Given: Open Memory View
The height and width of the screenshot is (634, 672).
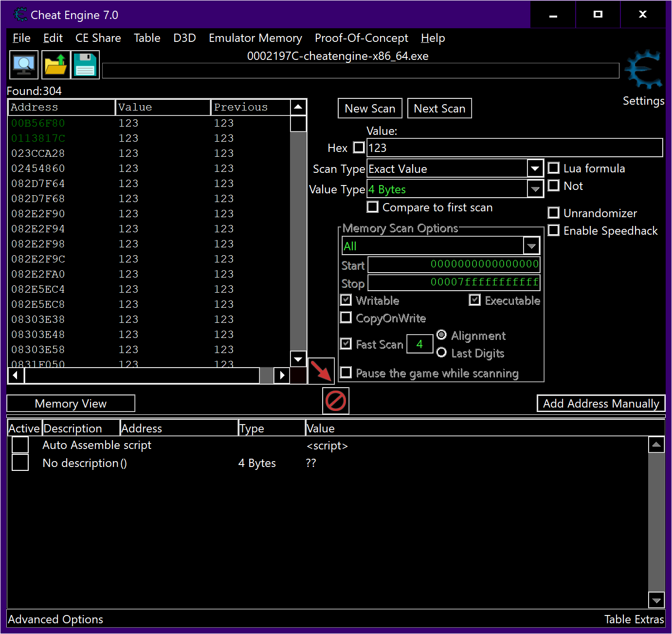Looking at the screenshot, I should [71, 404].
